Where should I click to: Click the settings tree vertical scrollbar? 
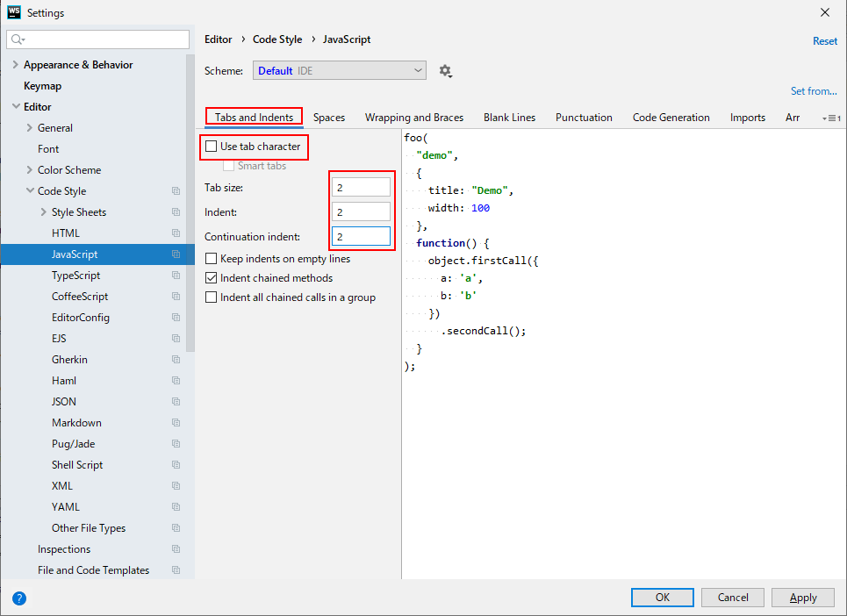[190, 203]
